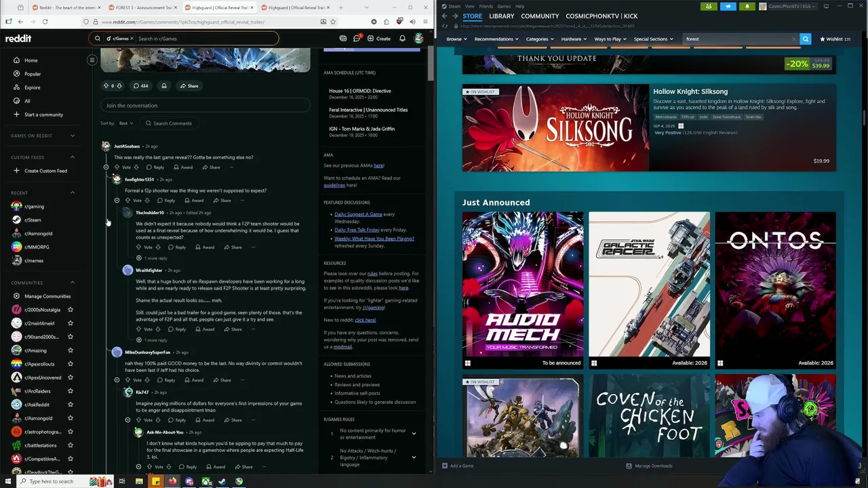Toggle favorite star for r/battlestations
The width and height of the screenshot is (868, 488).
70,445
